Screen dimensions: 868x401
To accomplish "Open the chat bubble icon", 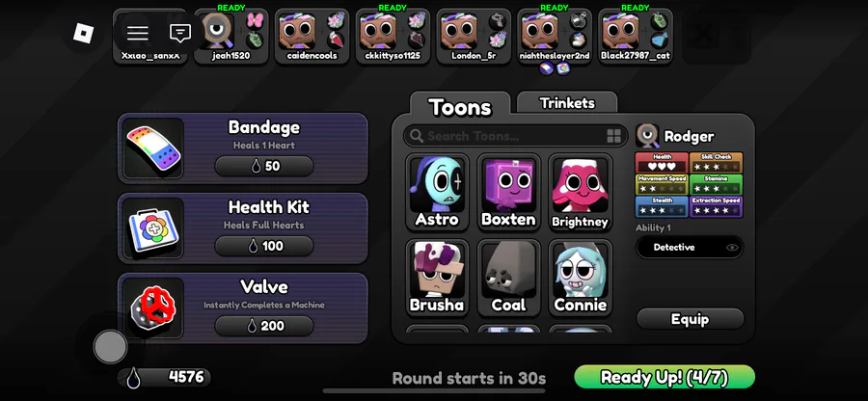I will point(180,33).
